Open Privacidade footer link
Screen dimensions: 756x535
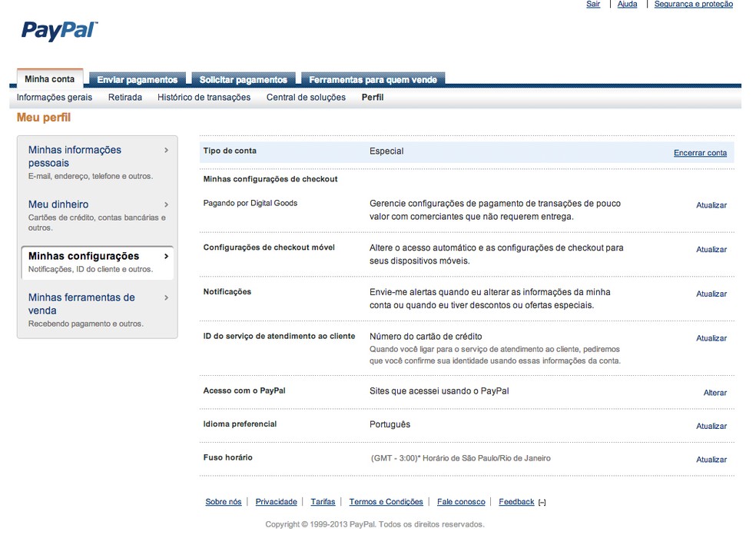[277, 502]
